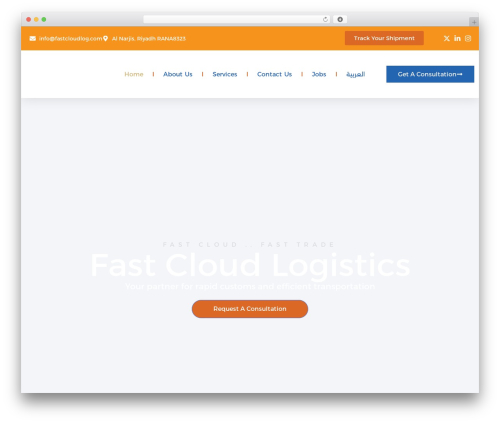The height and width of the screenshot is (423, 500).
Task: Click the Get A Consultation button
Action: coord(430,74)
